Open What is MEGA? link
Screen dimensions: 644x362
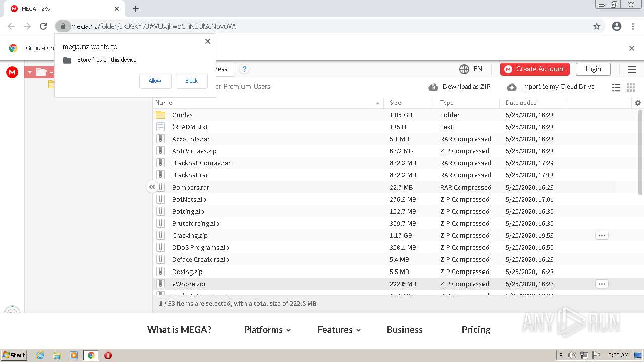(x=180, y=330)
